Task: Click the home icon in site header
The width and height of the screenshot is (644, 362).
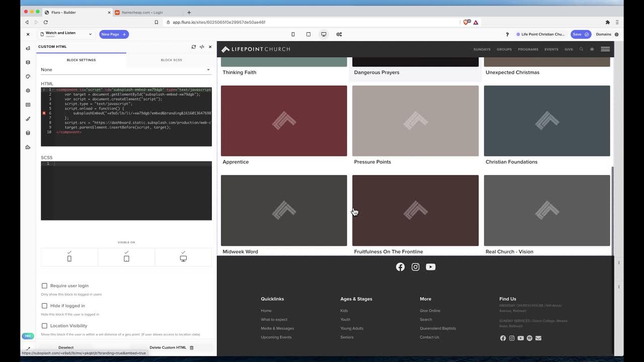Action: (x=592, y=49)
